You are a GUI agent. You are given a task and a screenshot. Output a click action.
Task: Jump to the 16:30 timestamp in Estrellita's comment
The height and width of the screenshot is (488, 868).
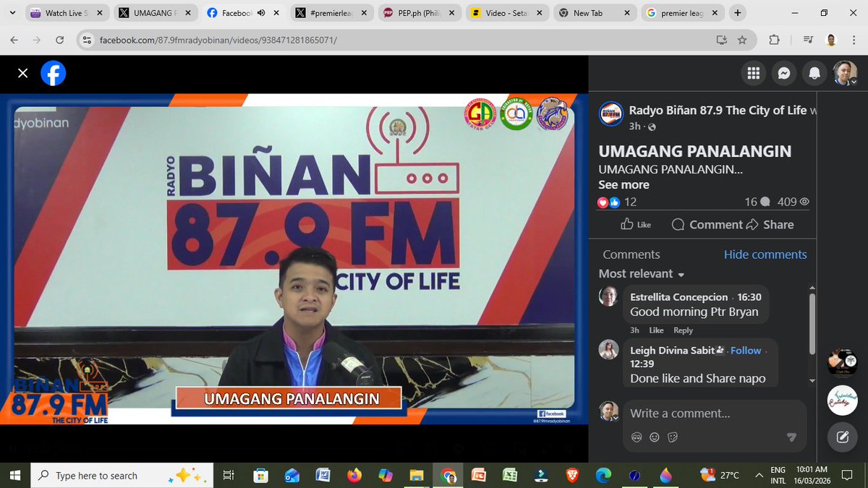click(749, 297)
